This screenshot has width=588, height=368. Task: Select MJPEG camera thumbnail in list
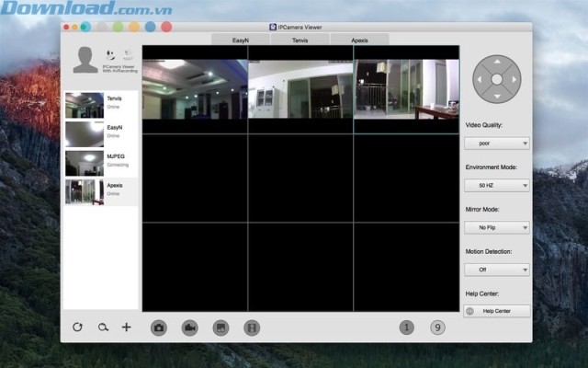click(x=85, y=164)
